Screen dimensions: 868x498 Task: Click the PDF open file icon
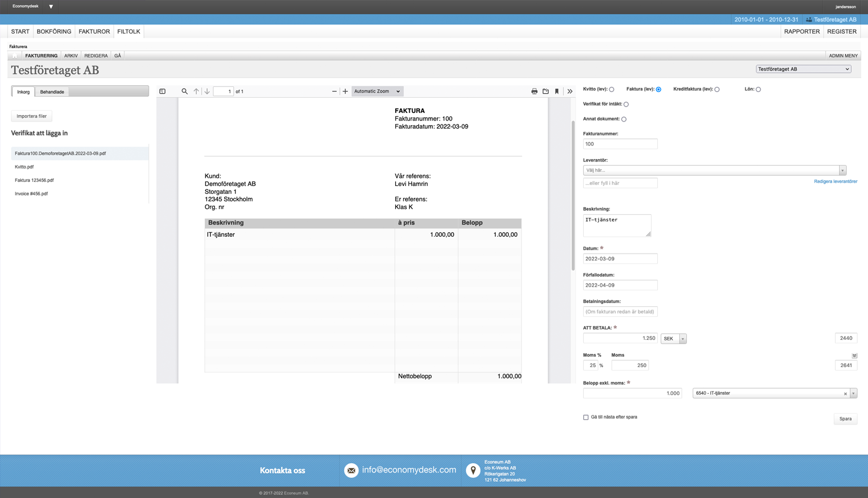pos(546,91)
